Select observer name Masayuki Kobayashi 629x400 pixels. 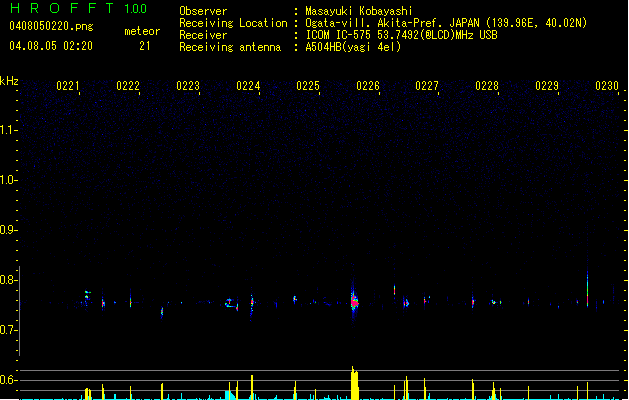pyautogui.click(x=358, y=11)
